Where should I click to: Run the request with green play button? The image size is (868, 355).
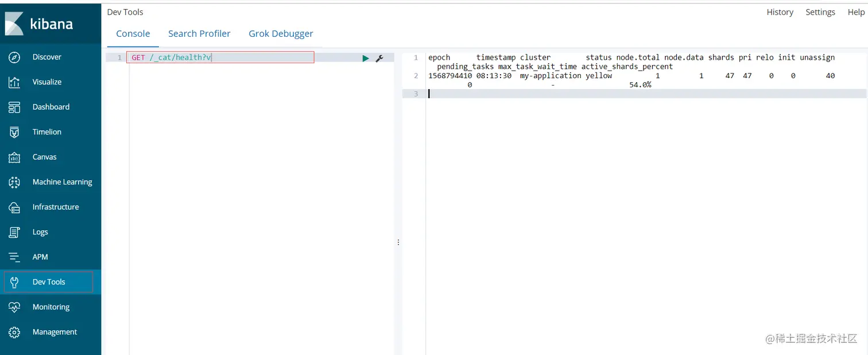tap(366, 58)
